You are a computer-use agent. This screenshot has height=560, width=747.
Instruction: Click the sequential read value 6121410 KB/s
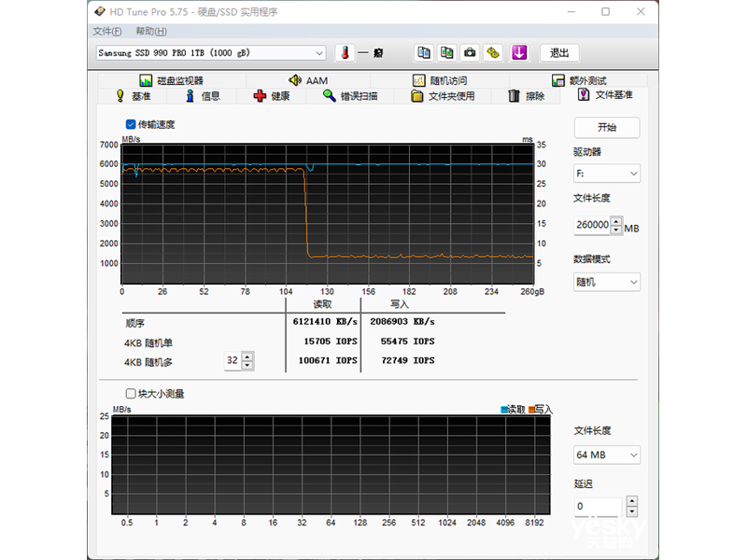325,322
